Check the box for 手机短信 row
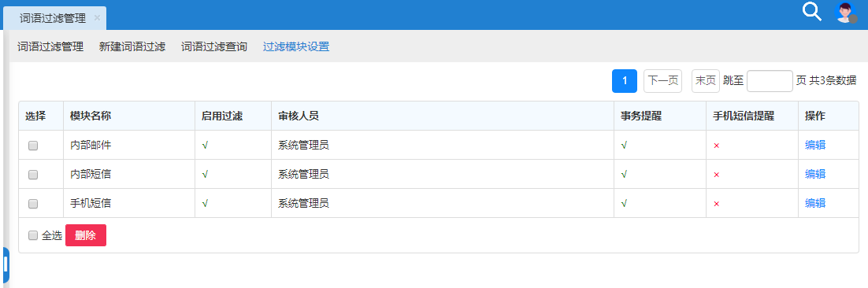The height and width of the screenshot is (288, 868). (33, 204)
